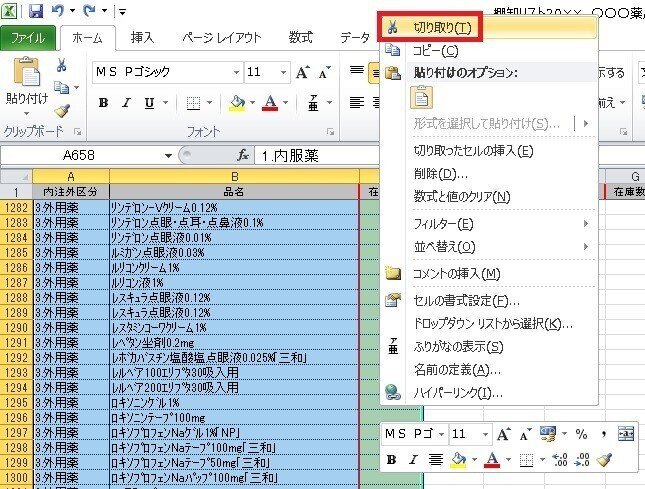This screenshot has width=645, height=489.
Task: Click the fx insert function icon
Action: tap(243, 155)
